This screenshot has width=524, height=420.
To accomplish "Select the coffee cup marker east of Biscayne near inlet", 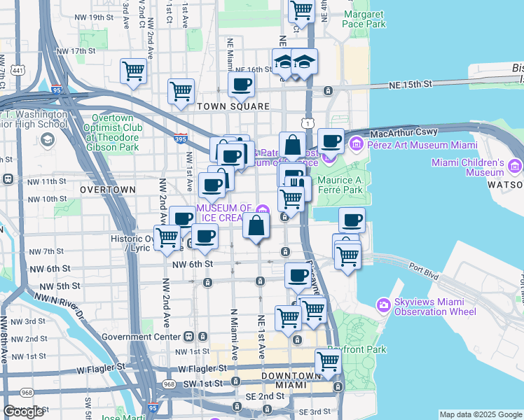I will point(352,220).
